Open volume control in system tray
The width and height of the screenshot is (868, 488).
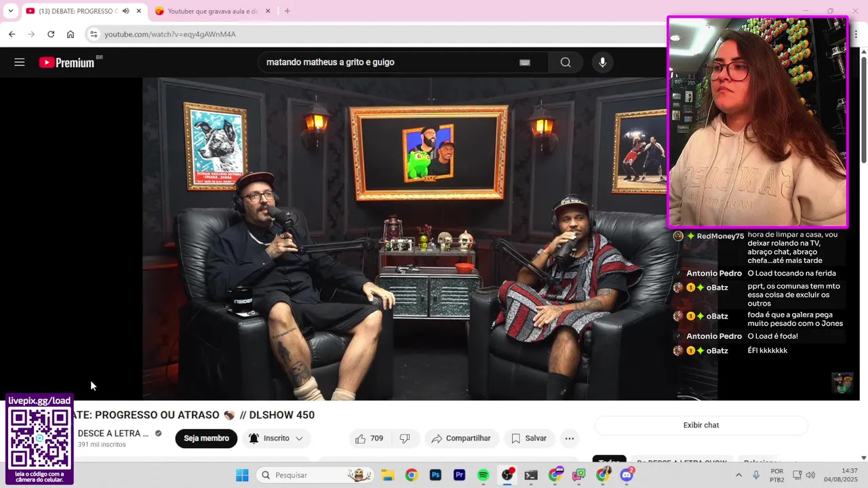point(810,475)
